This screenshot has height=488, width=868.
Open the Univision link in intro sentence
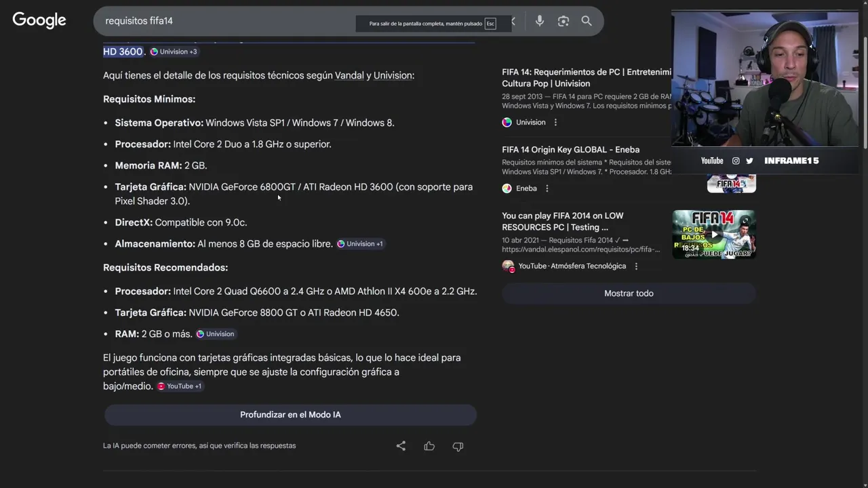pyautogui.click(x=393, y=75)
